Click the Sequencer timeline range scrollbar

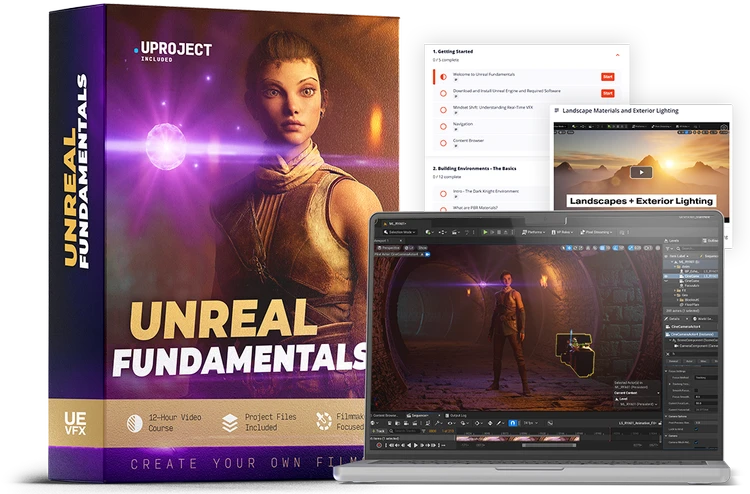pyautogui.click(x=549, y=445)
